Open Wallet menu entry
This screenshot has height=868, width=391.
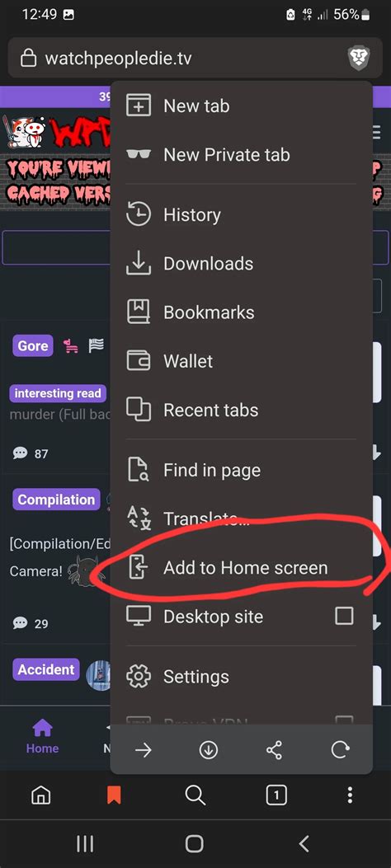(242, 361)
